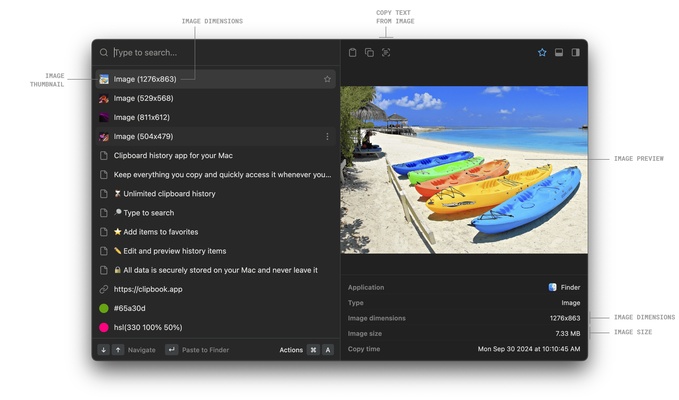Viewport: 679px width, 400px height.
Task: Focus the Type to search field
Action: 221,52
